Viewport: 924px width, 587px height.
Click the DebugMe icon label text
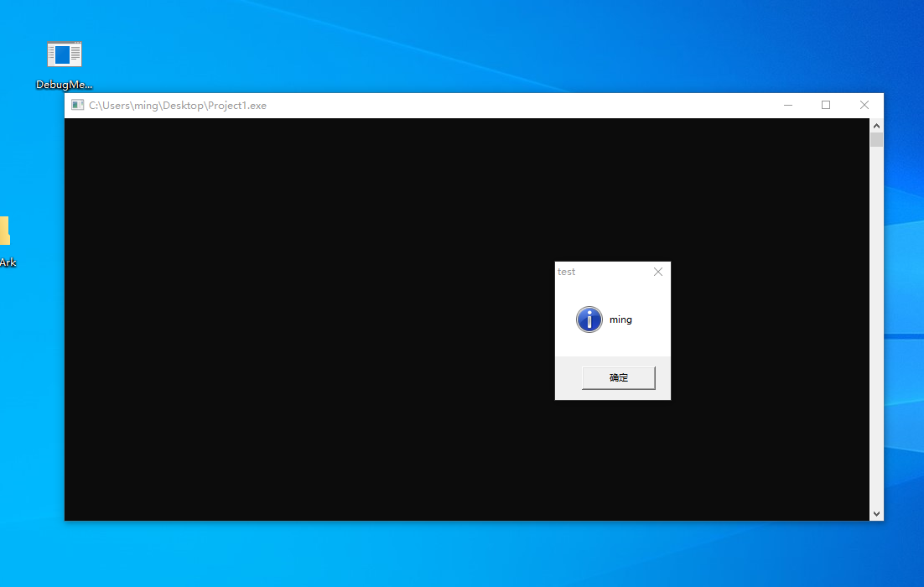tap(64, 85)
